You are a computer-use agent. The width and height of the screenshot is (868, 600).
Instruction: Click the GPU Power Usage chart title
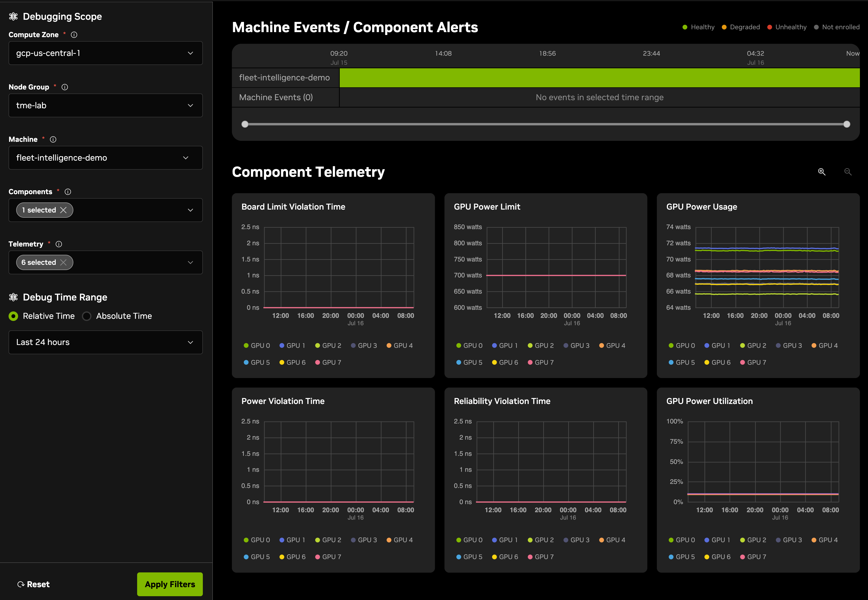pos(702,207)
